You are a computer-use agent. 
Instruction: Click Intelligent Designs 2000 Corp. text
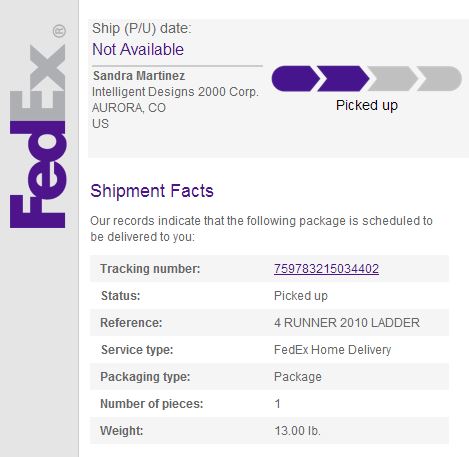(175, 92)
